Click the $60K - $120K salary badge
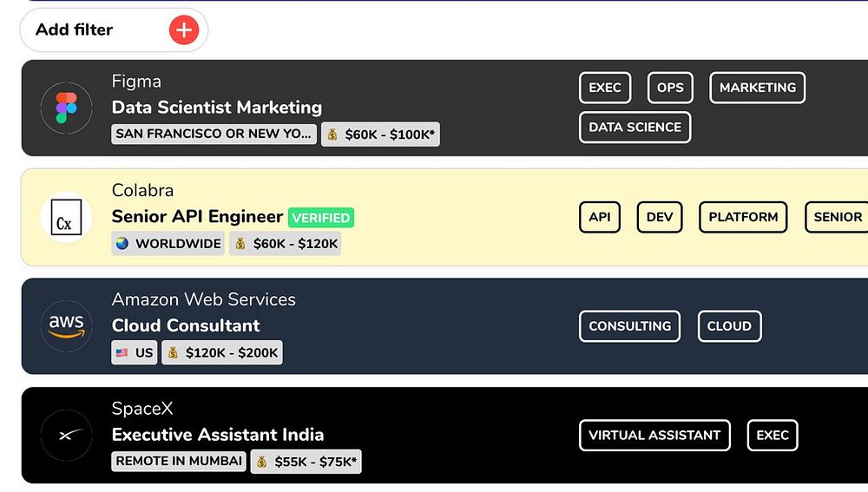This screenshot has width=868, height=492. click(x=285, y=244)
